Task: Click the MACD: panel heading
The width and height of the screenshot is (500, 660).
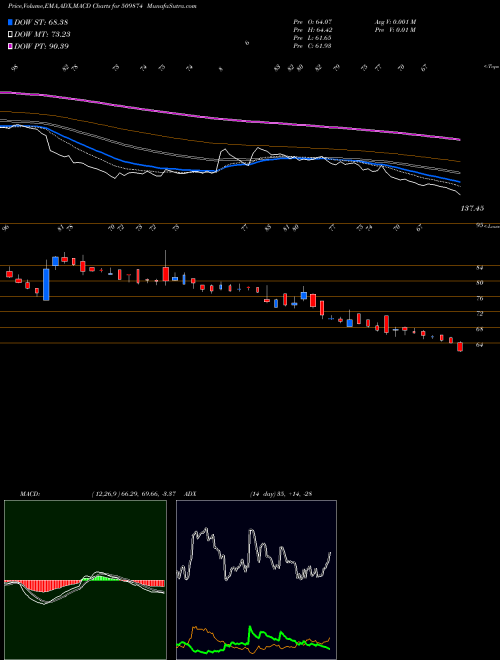Action: pyautogui.click(x=30, y=493)
